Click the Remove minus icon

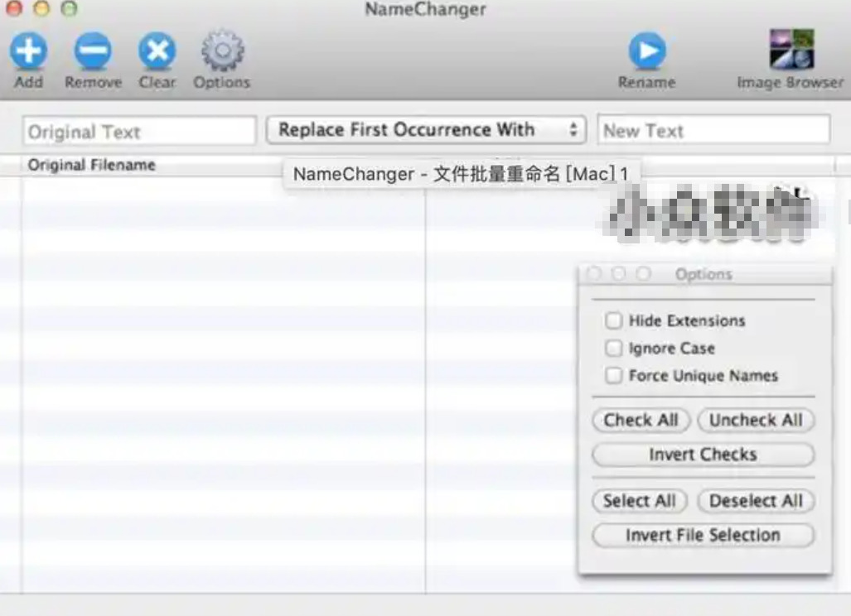click(x=93, y=51)
